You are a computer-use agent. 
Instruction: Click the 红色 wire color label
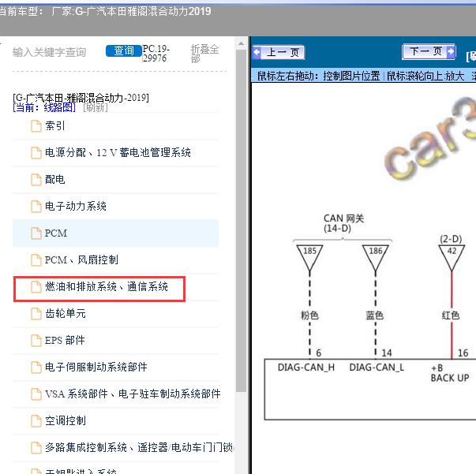(x=451, y=315)
